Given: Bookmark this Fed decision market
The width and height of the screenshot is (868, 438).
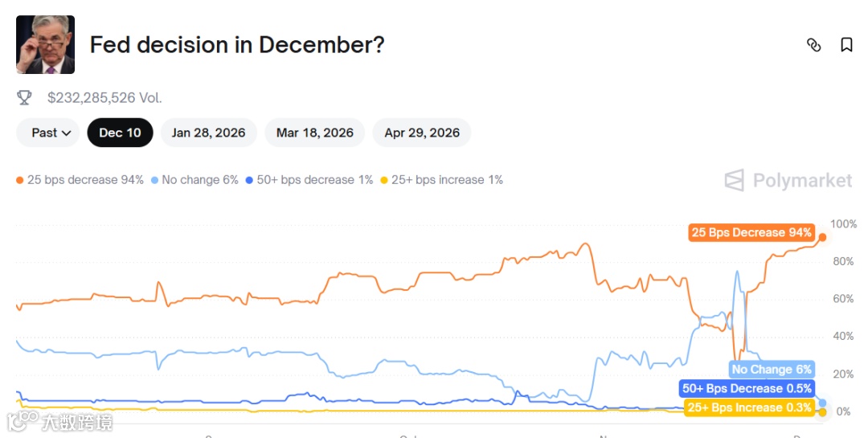Looking at the screenshot, I should pyautogui.click(x=846, y=45).
